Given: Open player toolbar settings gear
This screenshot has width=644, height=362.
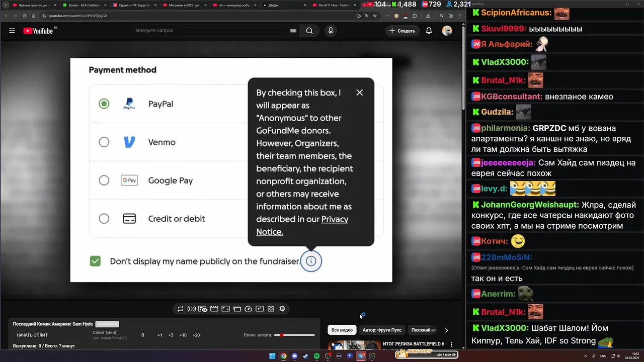Looking at the screenshot, I should click(282, 309).
